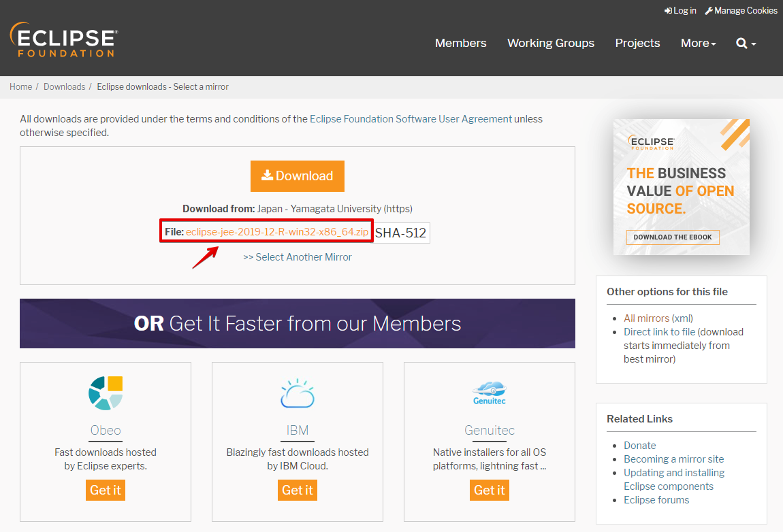Go to Downloads breadcrumb
The height and width of the screenshot is (532, 783).
[65, 87]
